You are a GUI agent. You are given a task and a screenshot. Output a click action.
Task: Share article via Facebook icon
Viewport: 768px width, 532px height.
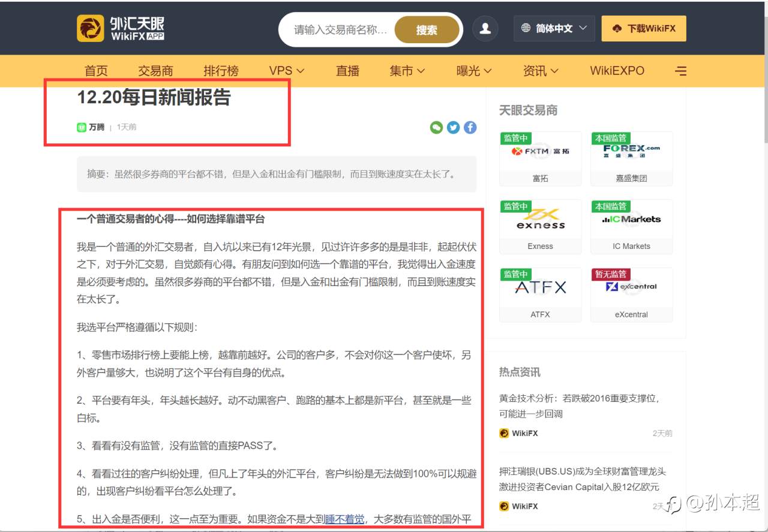[x=470, y=127]
